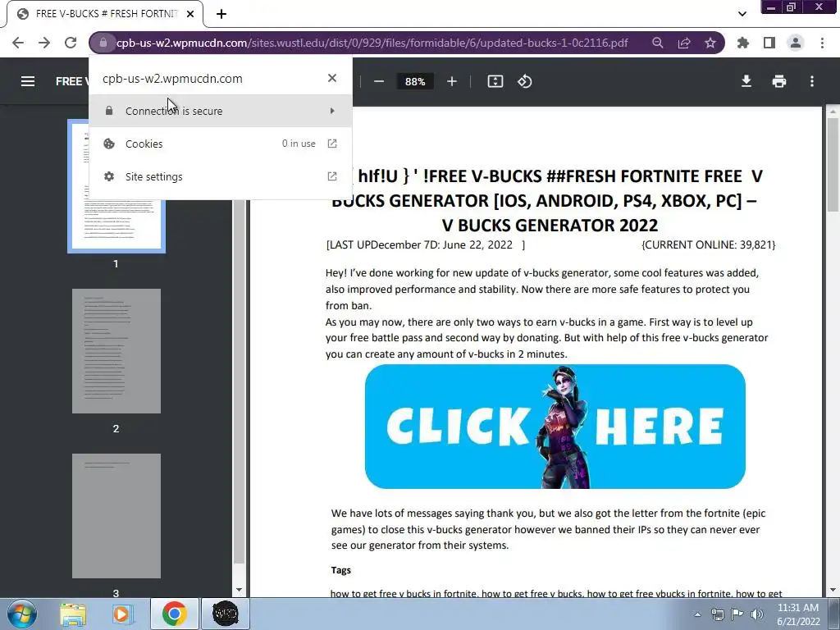This screenshot has width=840, height=630.
Task: Toggle the browser side panel
Action: click(x=769, y=43)
